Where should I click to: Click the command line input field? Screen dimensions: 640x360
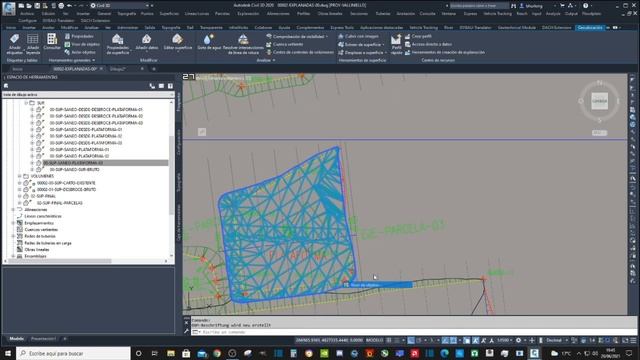click(x=412, y=332)
